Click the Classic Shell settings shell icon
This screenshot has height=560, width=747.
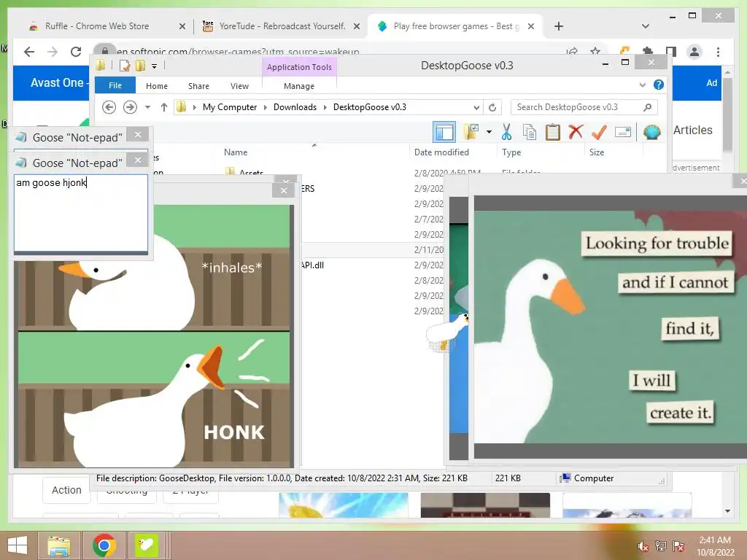coord(651,132)
